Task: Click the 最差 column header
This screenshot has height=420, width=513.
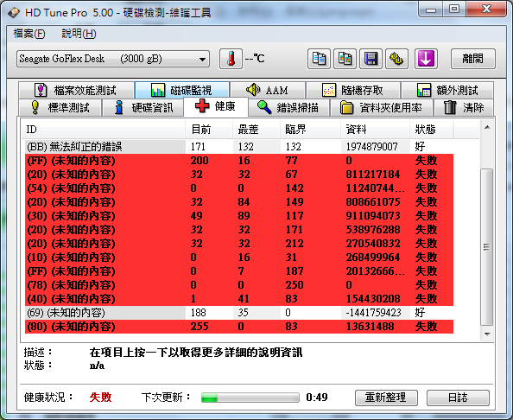Action: pyautogui.click(x=256, y=130)
